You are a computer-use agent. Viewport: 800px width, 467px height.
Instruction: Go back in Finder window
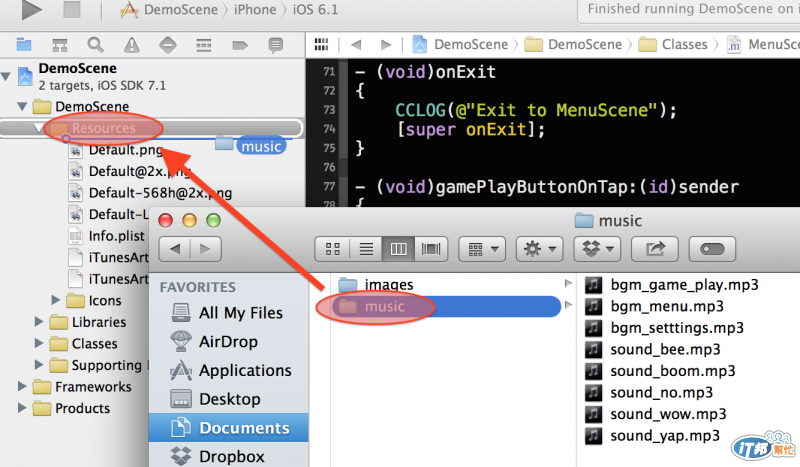175,249
